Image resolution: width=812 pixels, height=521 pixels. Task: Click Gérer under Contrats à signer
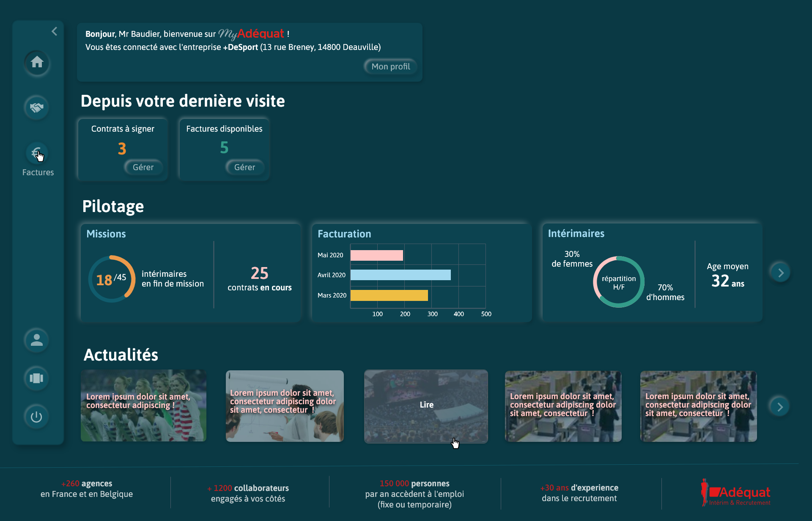tap(143, 167)
